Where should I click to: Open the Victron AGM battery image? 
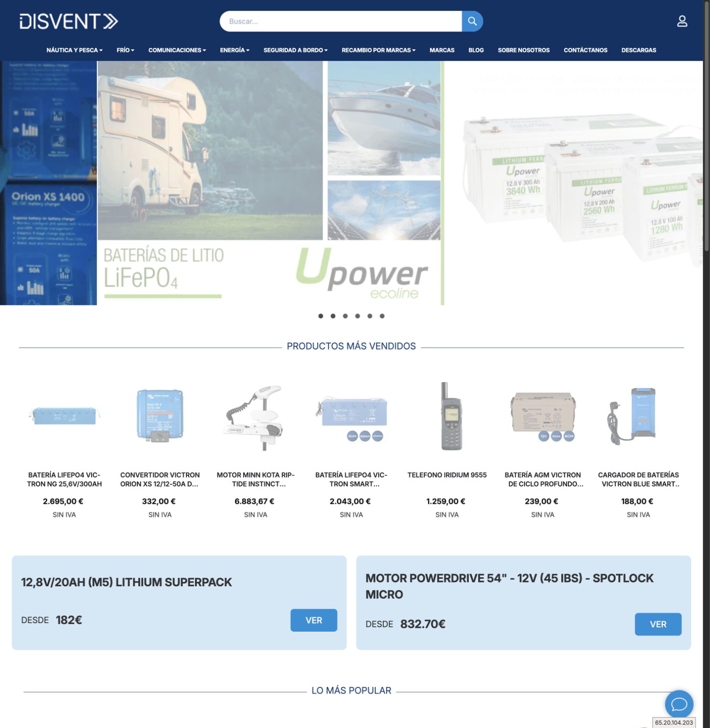coord(543,416)
